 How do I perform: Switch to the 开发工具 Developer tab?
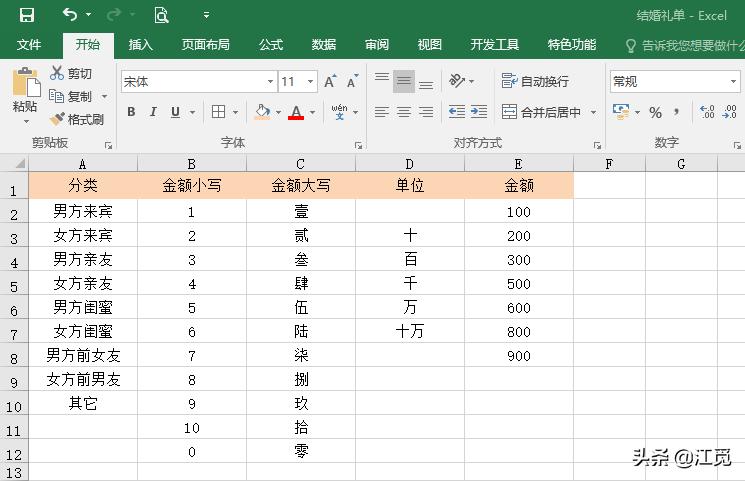coord(495,45)
